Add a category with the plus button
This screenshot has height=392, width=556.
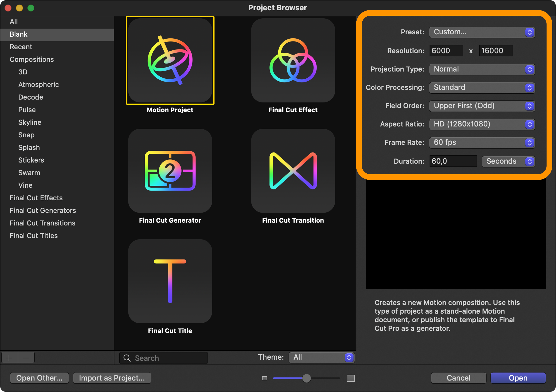pyautogui.click(x=9, y=358)
